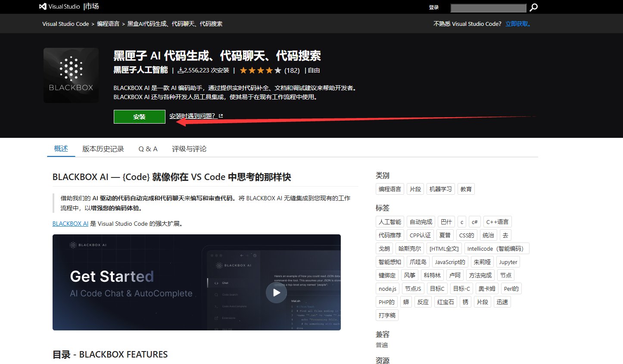Select the 评级与评论 tab
Screen dimensions: 623x364
pos(189,149)
